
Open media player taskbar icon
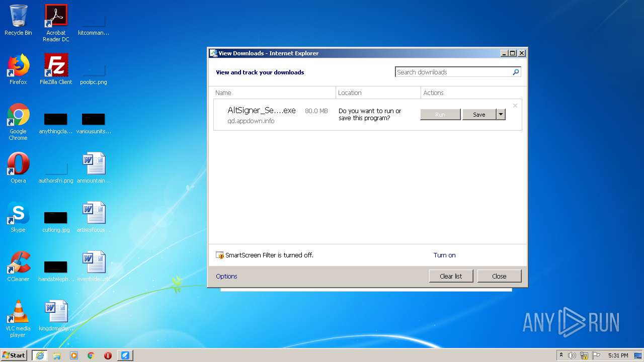(x=74, y=355)
